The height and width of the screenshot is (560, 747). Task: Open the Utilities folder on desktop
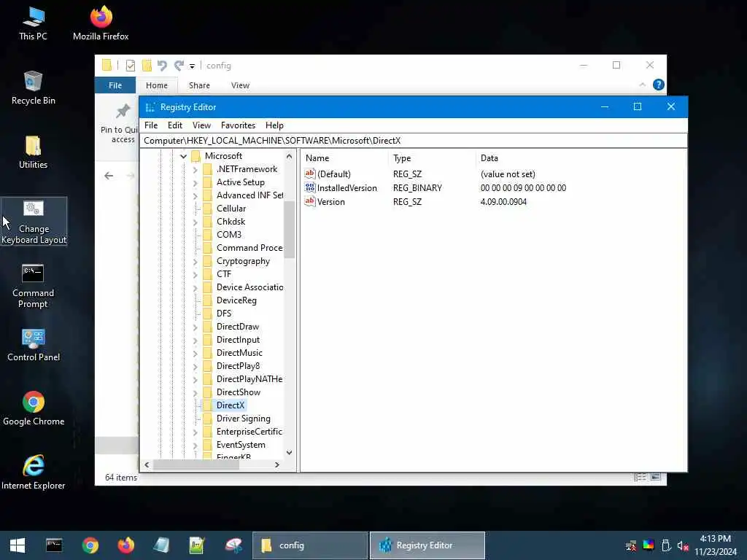(x=33, y=152)
